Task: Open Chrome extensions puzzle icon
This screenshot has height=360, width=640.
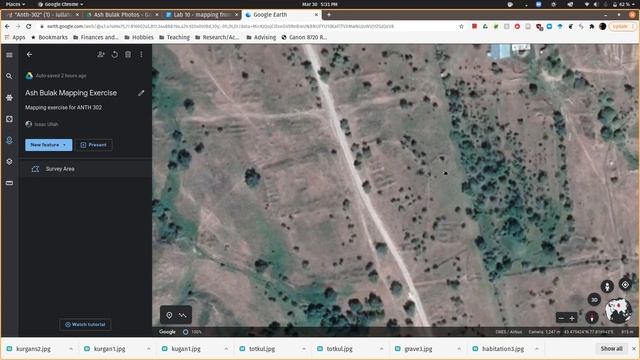Action: coord(591,26)
